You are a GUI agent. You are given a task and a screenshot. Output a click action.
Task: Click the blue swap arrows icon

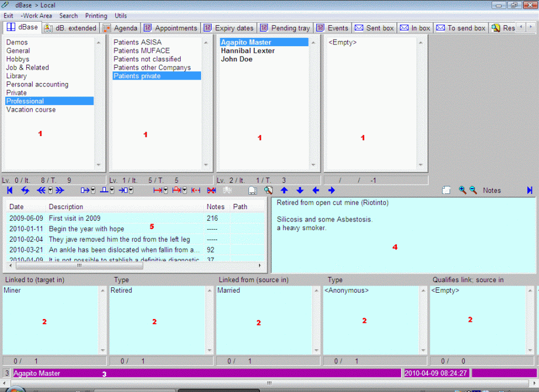click(x=25, y=190)
